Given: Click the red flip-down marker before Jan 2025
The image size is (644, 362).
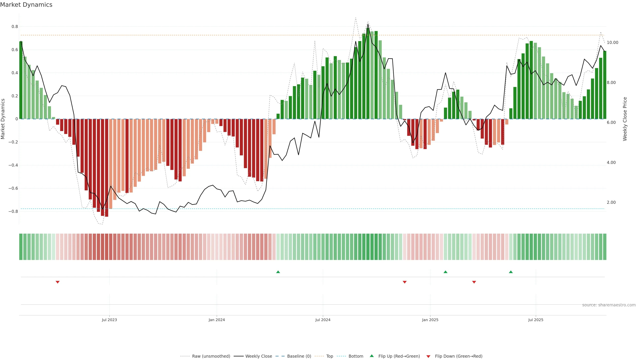Looking at the screenshot, I should (405, 282).
